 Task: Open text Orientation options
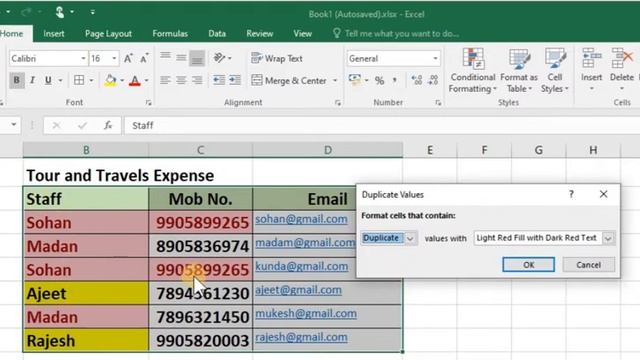click(x=222, y=58)
